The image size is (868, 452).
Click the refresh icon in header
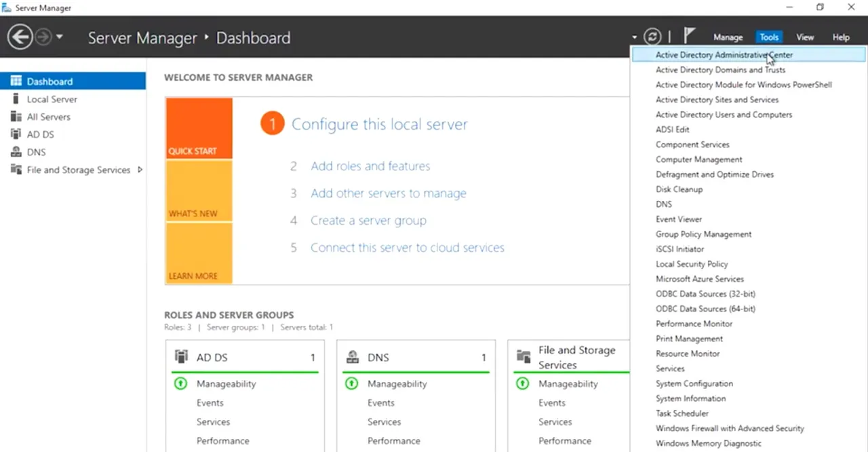pos(652,37)
